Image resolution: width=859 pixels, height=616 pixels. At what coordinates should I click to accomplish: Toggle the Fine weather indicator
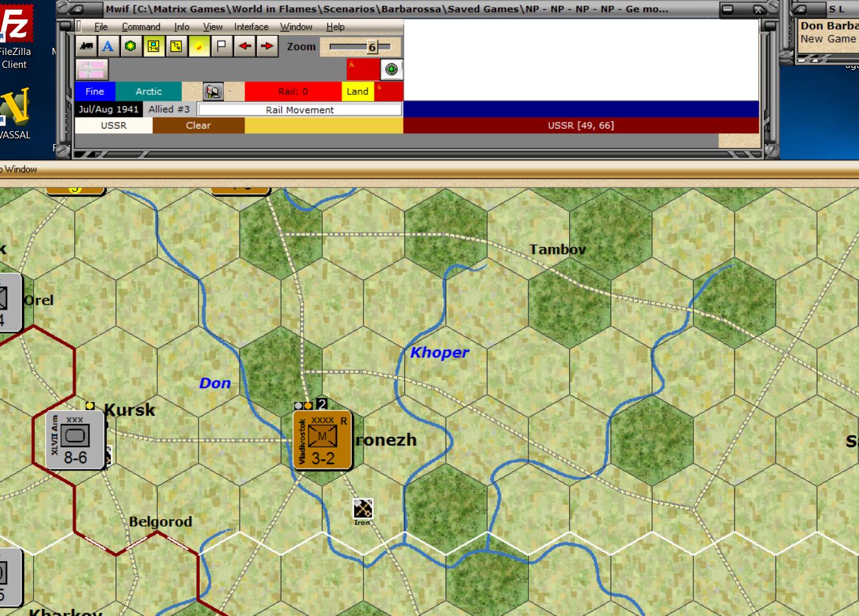point(94,91)
